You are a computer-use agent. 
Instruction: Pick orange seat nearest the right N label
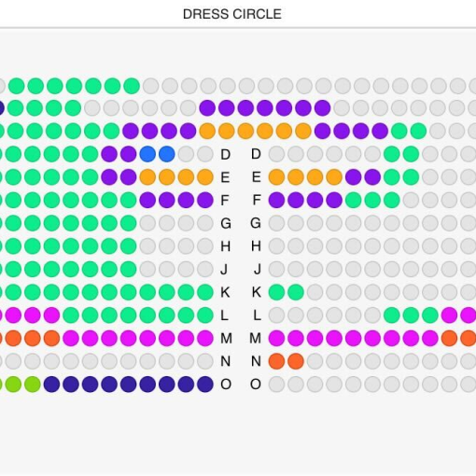pyautogui.click(x=276, y=361)
